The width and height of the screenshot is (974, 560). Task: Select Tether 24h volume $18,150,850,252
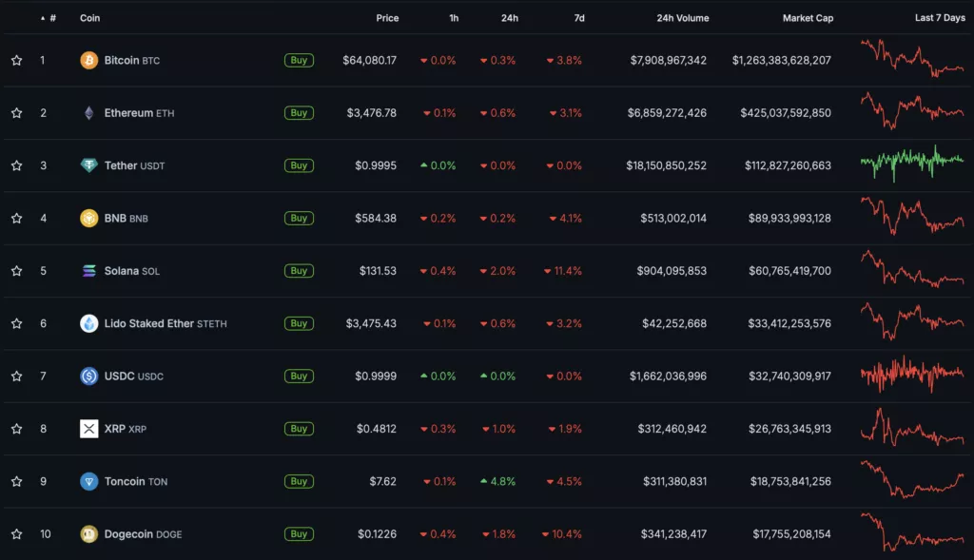pyautogui.click(x=666, y=165)
